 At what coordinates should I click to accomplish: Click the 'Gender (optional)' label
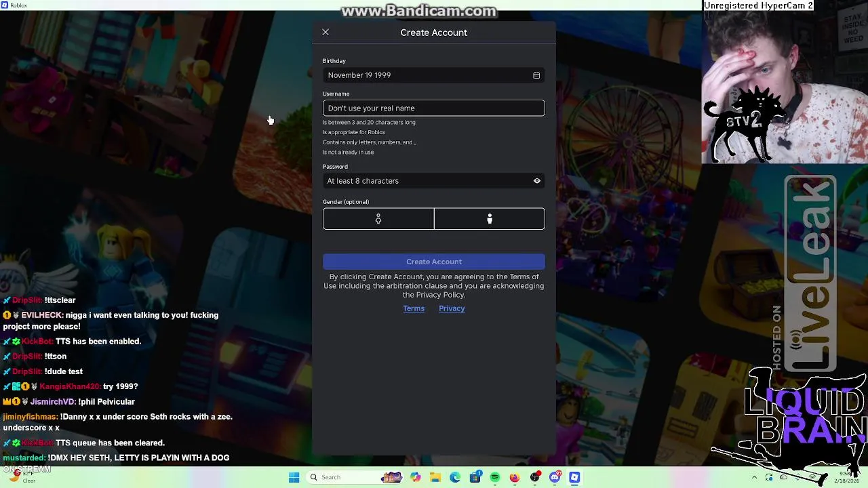(346, 202)
